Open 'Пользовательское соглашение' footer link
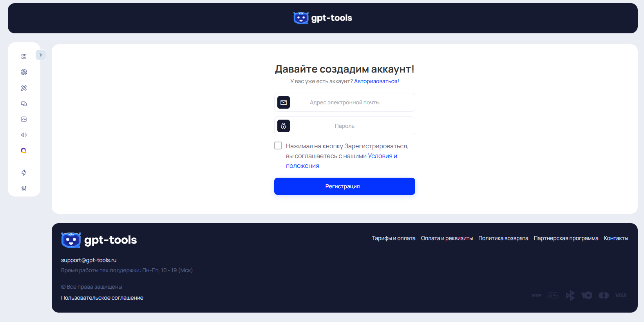The height and width of the screenshot is (322, 644). [x=102, y=298]
